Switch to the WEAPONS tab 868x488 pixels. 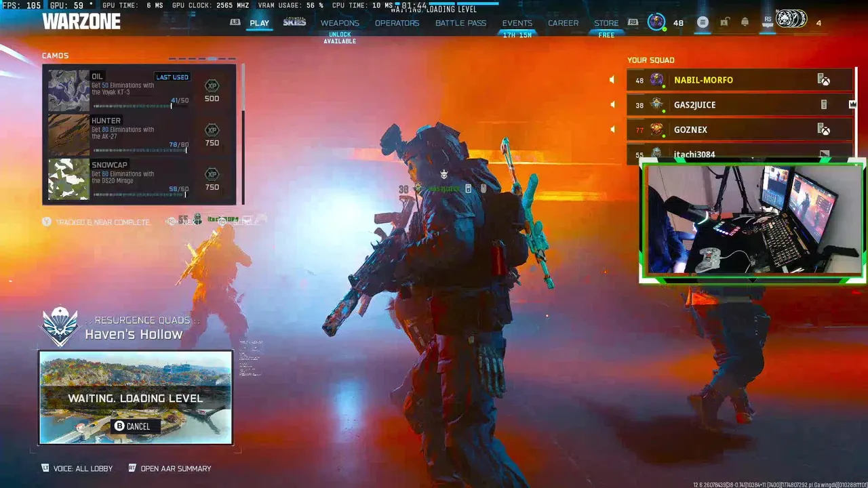[340, 23]
